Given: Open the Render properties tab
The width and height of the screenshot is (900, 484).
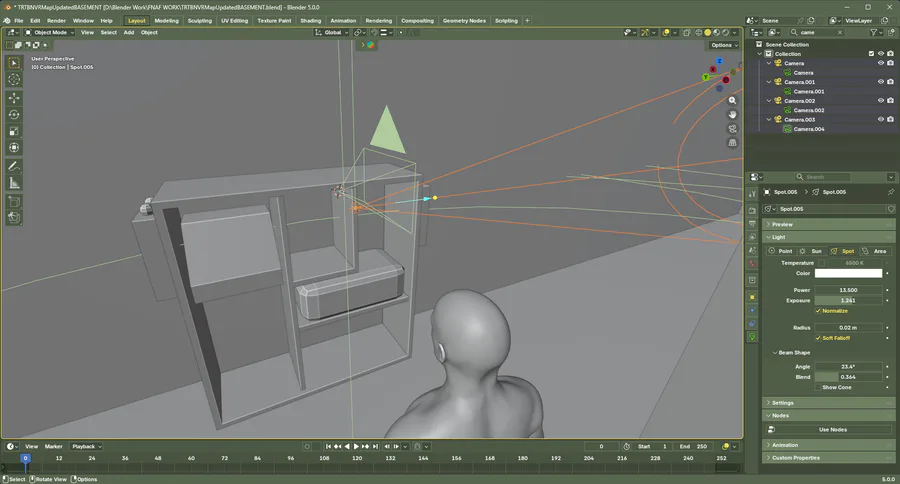Looking at the screenshot, I should tap(752, 211).
